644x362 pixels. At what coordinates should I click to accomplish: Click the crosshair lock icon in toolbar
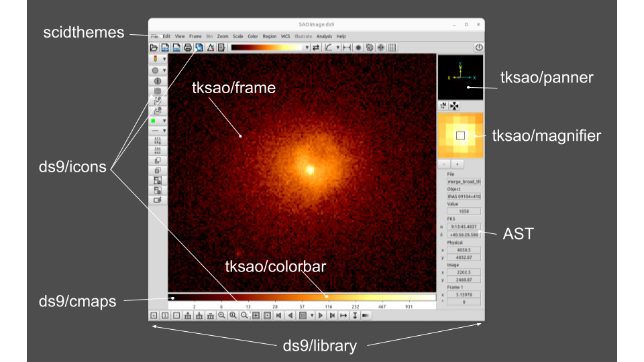(381, 48)
